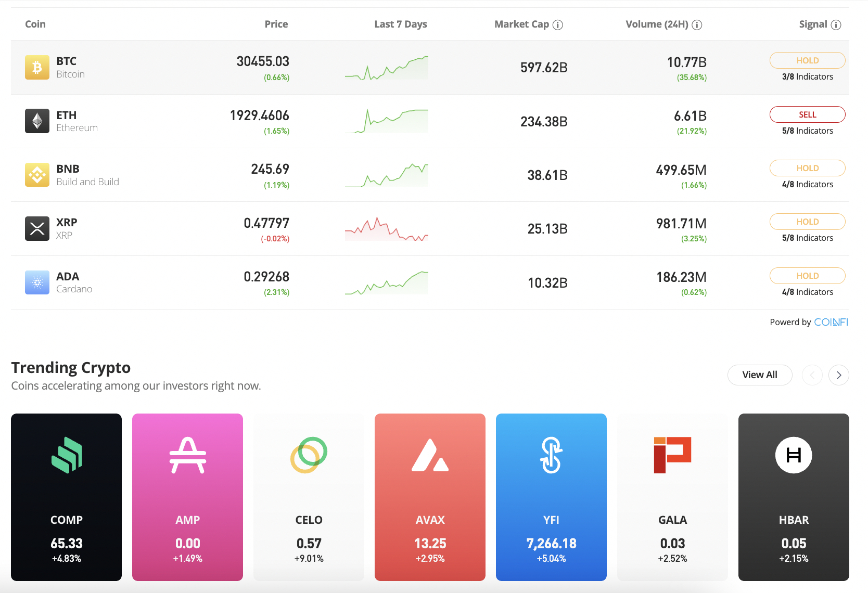Click BTC price 30455.03
The image size is (868, 593).
pos(263,61)
